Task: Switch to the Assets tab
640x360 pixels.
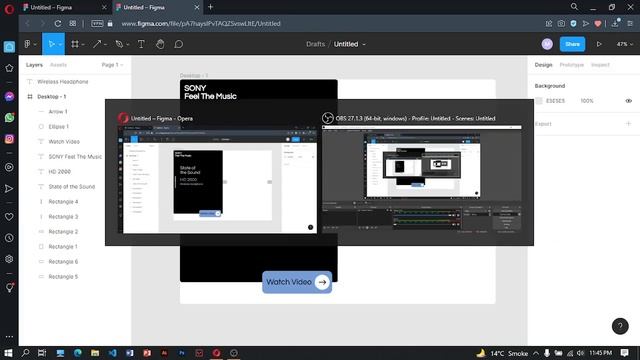Action: click(x=58, y=65)
